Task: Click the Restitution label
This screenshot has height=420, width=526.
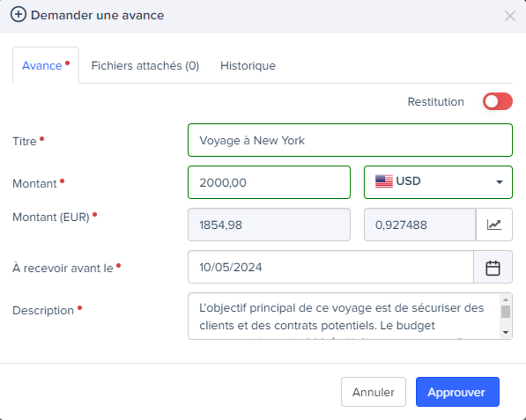Action: (x=436, y=101)
